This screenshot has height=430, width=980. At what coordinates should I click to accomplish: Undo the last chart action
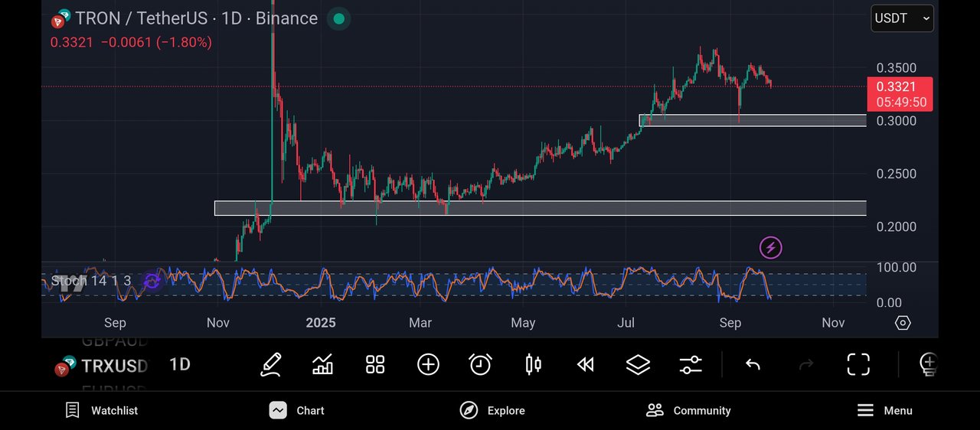[x=753, y=365]
